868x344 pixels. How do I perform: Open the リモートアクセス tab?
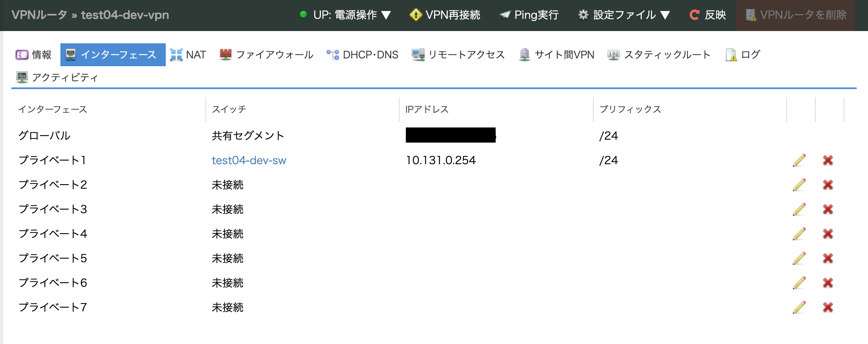(458, 54)
